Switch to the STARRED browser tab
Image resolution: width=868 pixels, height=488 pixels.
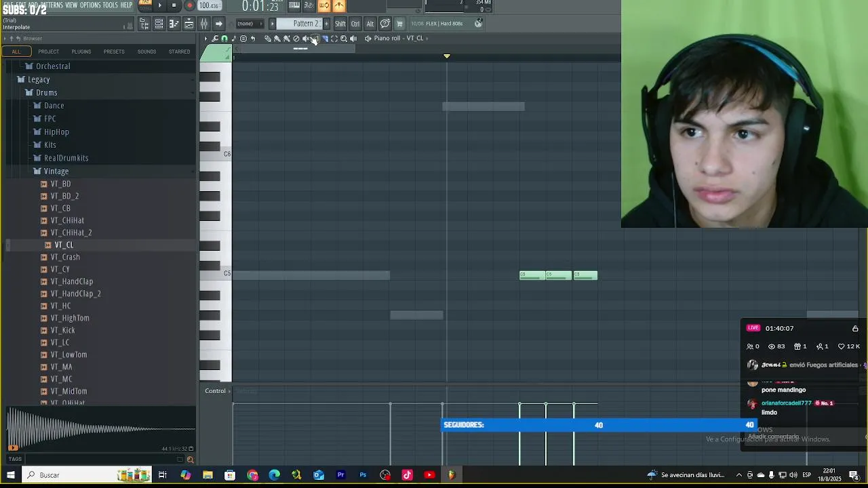pos(179,52)
